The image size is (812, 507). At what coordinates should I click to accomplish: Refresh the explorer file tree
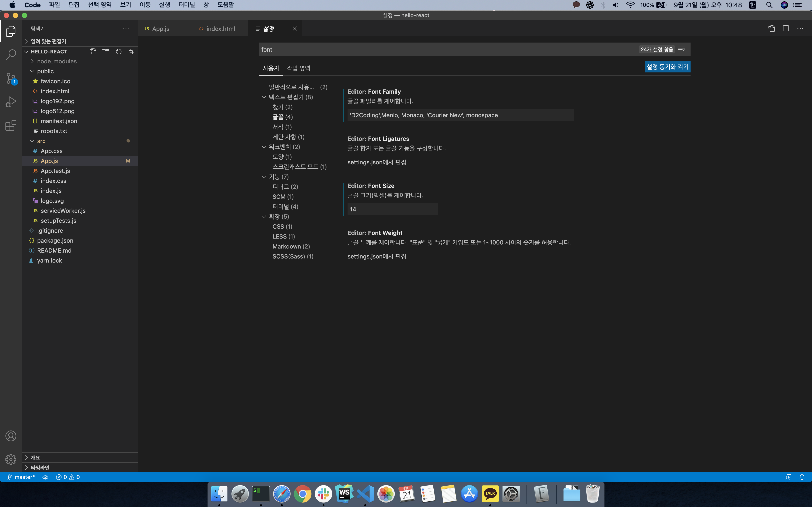118,52
